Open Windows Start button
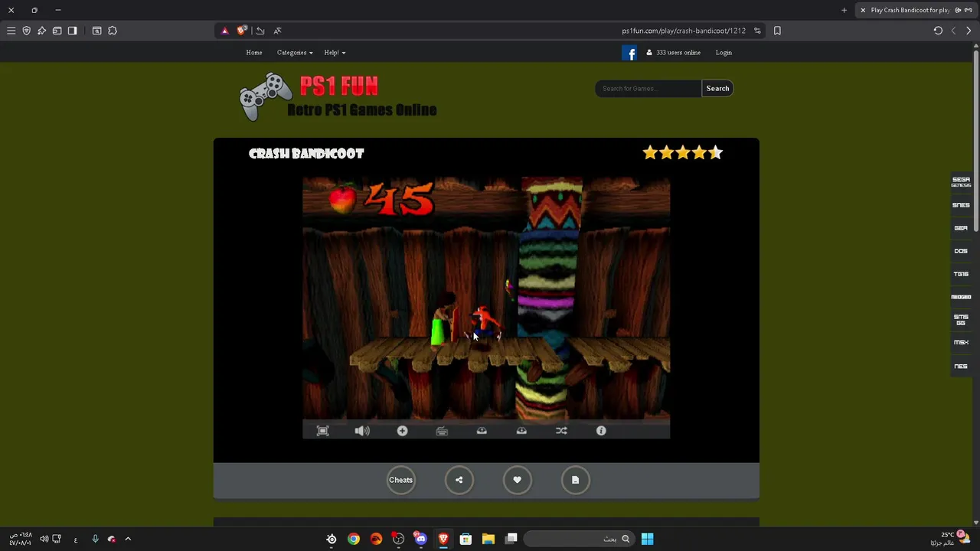Screen dimensions: 980x551 click(x=647, y=539)
